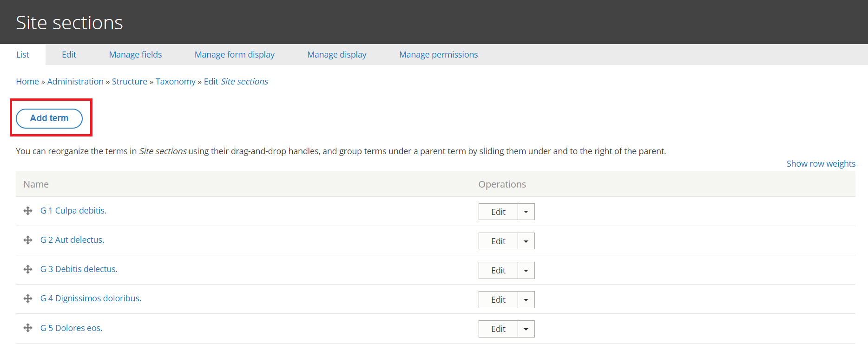868x344 pixels.
Task: Switch to the Manage fields tab
Action: (135, 54)
